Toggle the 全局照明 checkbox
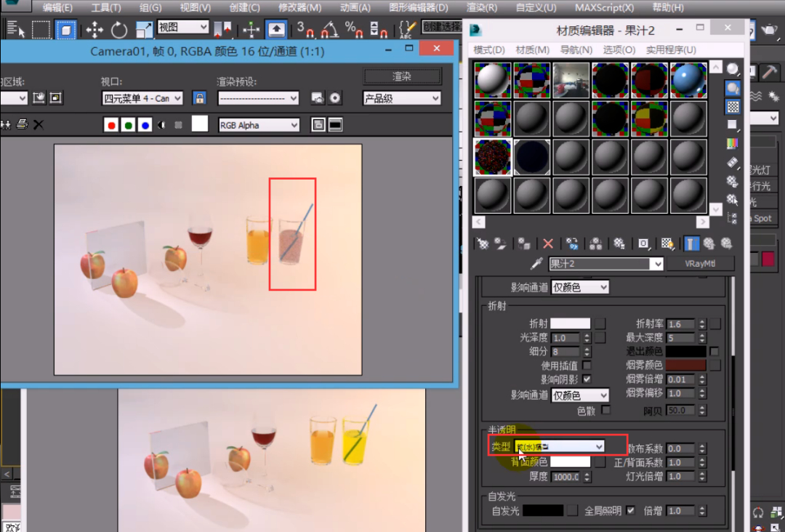This screenshot has width=785, height=532. (630, 511)
